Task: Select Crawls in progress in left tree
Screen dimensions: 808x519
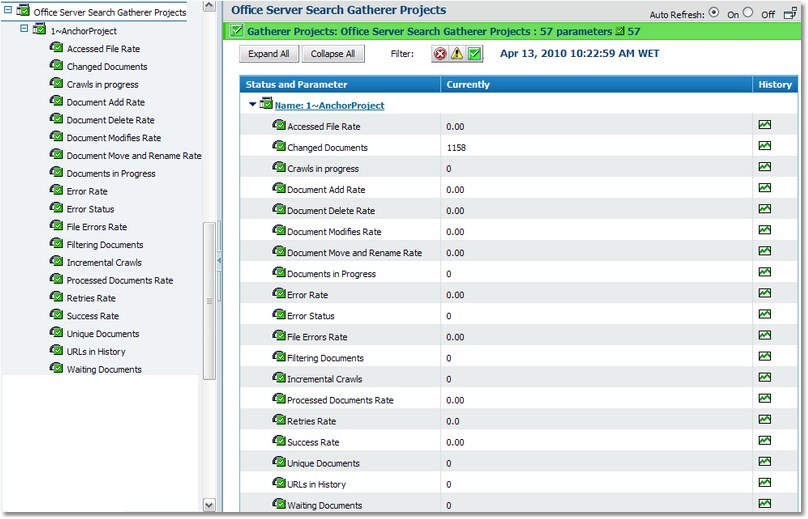Action: coord(103,85)
